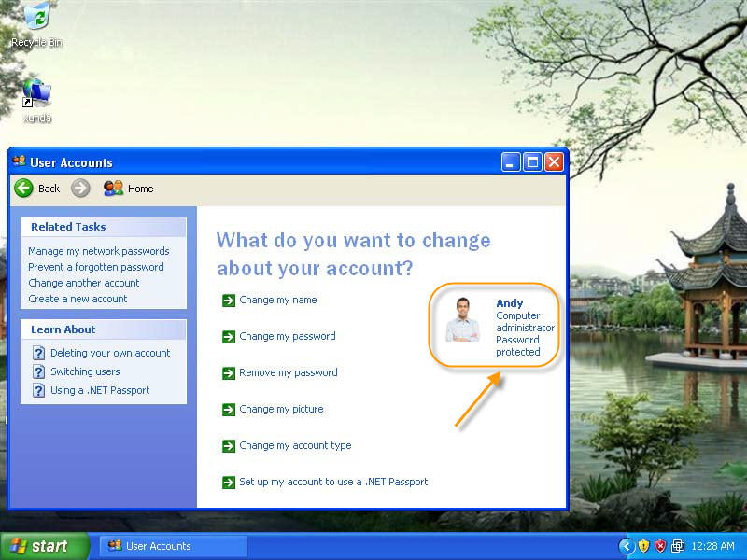
Task: Click the Andy account name text
Action: click(x=509, y=303)
